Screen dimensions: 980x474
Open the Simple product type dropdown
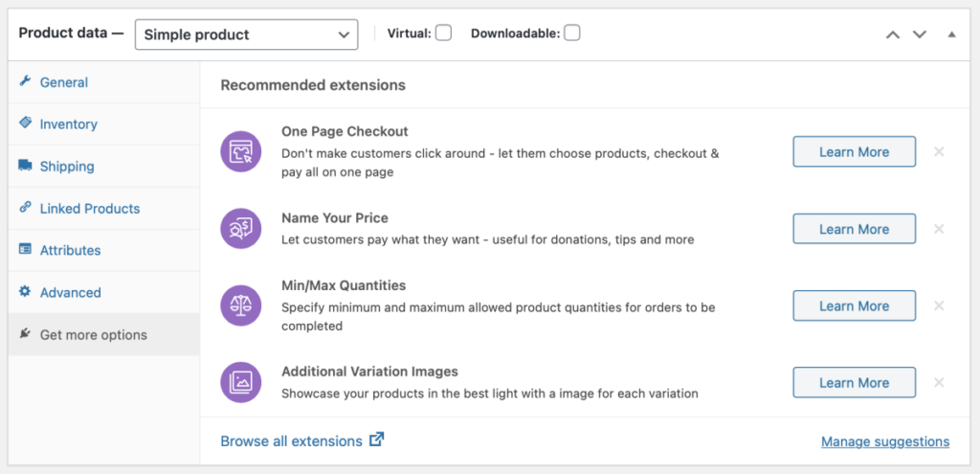click(246, 34)
